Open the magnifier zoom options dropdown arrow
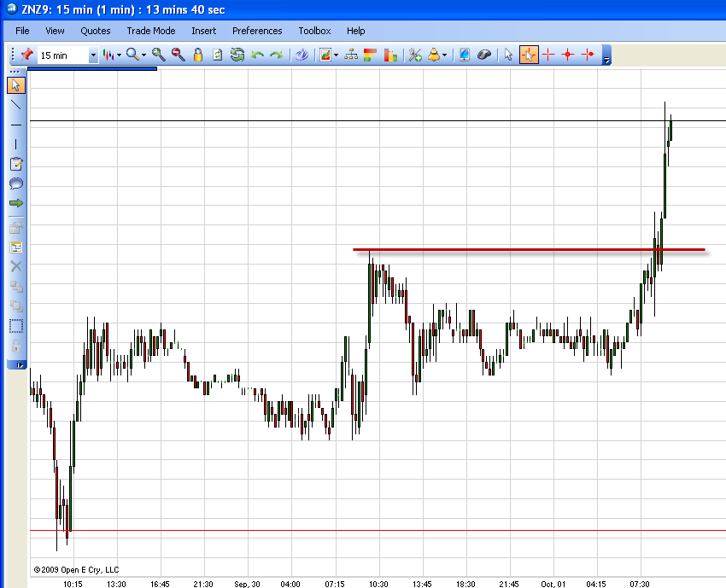Image resolution: width=726 pixels, height=588 pixels. pos(144,55)
